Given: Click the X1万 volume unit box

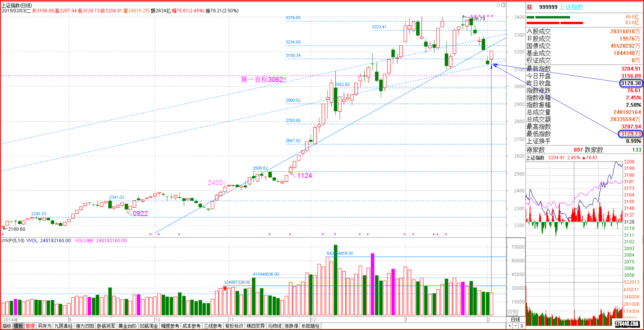Looking at the screenshot, I should click(x=512, y=313).
